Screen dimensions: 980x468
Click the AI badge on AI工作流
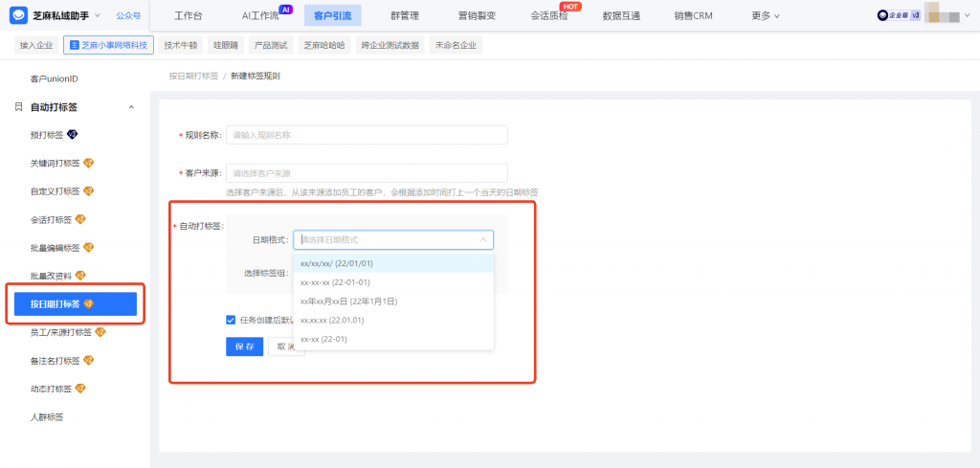(x=285, y=10)
